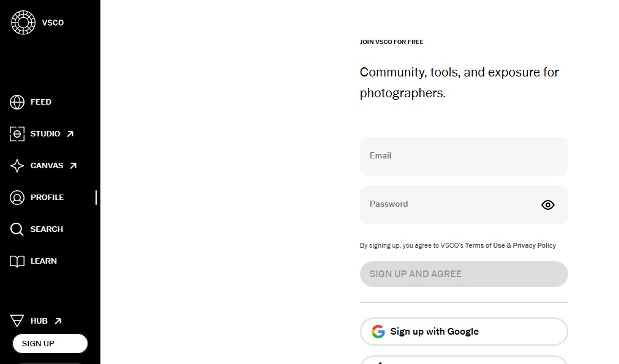Select the Studio icon in sidebar
The image size is (619, 364).
[x=17, y=134]
